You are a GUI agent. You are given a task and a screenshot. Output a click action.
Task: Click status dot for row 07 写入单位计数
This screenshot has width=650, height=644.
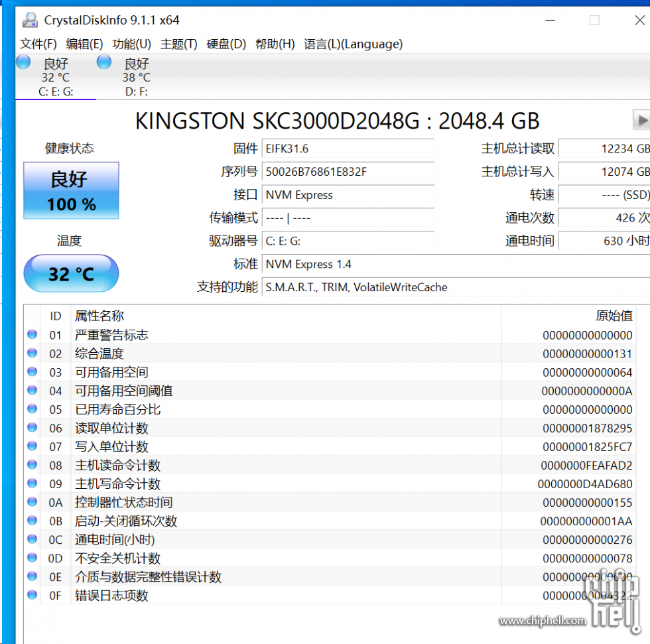(32, 446)
